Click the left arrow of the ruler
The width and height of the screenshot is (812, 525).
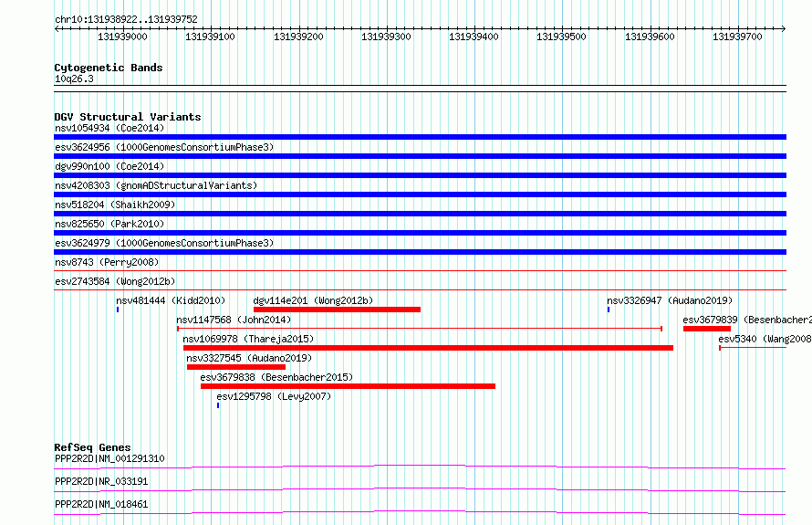pyautogui.click(x=57, y=28)
